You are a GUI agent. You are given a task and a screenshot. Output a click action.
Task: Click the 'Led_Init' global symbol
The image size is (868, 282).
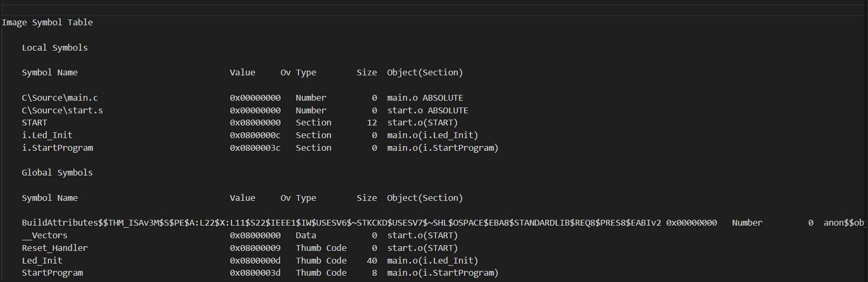[x=42, y=260]
